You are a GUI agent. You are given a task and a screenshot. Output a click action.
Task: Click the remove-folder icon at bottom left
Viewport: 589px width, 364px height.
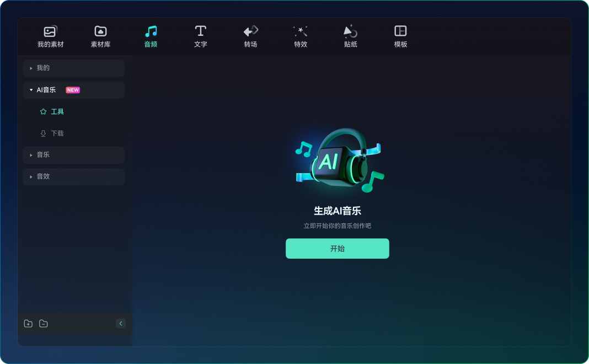click(44, 324)
